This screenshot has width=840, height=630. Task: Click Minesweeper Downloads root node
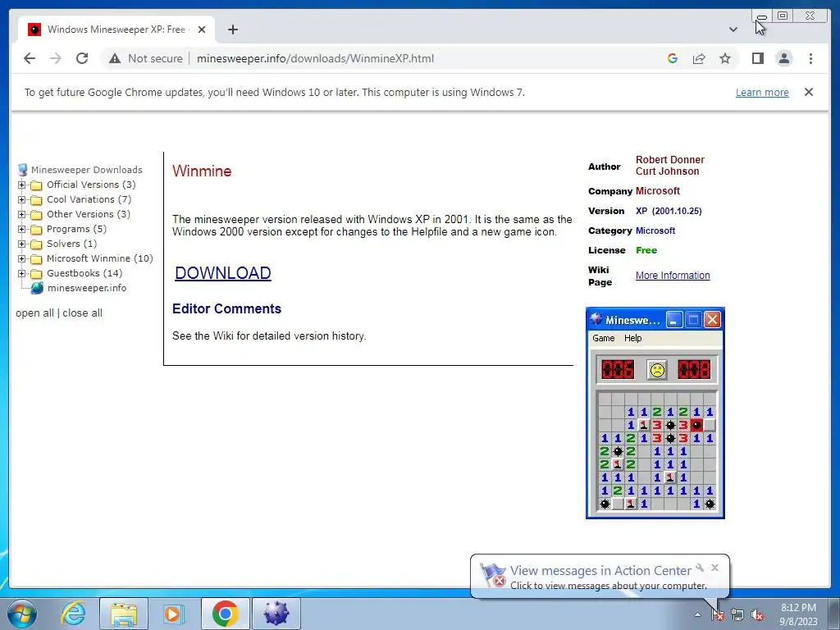click(86, 170)
